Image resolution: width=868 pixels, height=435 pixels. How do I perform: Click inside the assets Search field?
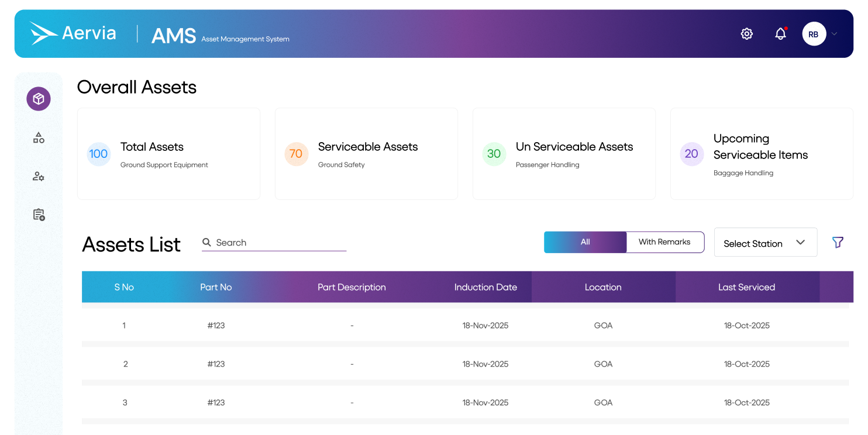tap(274, 242)
